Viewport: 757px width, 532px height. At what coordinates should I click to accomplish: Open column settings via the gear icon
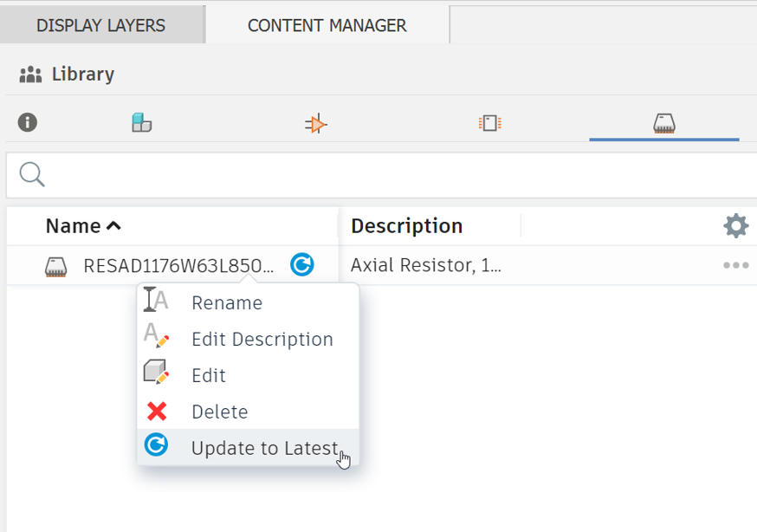click(735, 226)
